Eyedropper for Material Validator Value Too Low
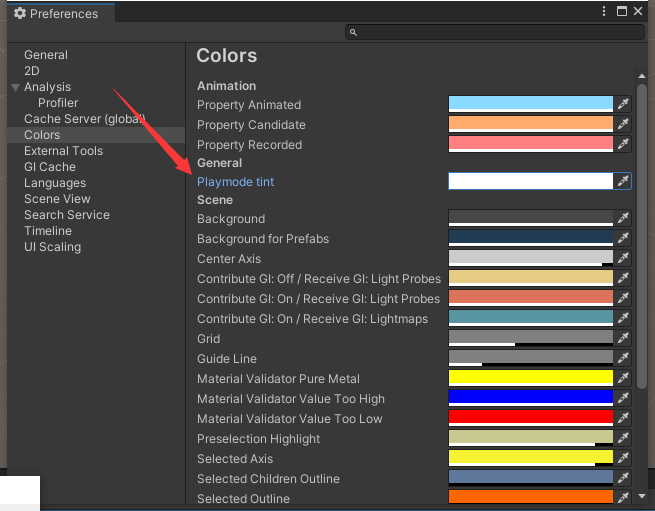Image resolution: width=655 pixels, height=511 pixels. (623, 418)
